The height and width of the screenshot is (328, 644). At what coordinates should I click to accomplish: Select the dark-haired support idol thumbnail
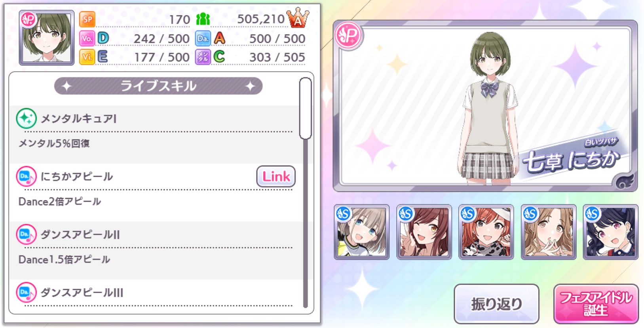tap(611, 232)
